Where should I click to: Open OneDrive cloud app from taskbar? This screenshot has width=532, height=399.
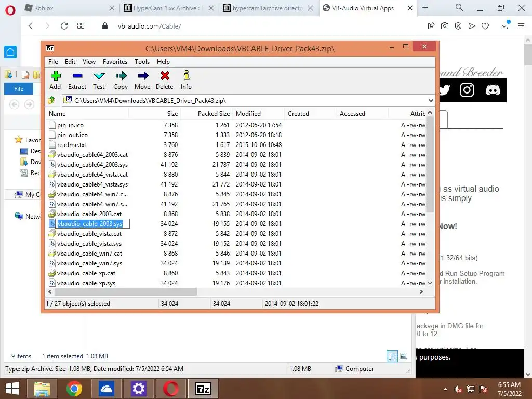coord(106,389)
